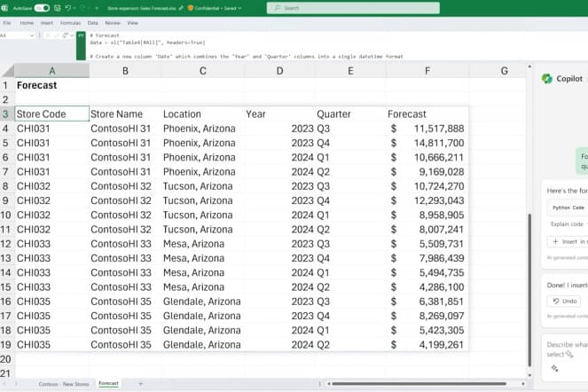Click the orange Confidential sensitivity icon

click(191, 8)
